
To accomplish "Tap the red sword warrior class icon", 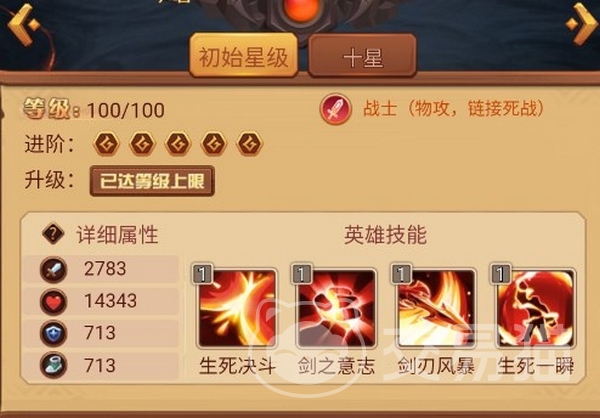I will pos(336,109).
